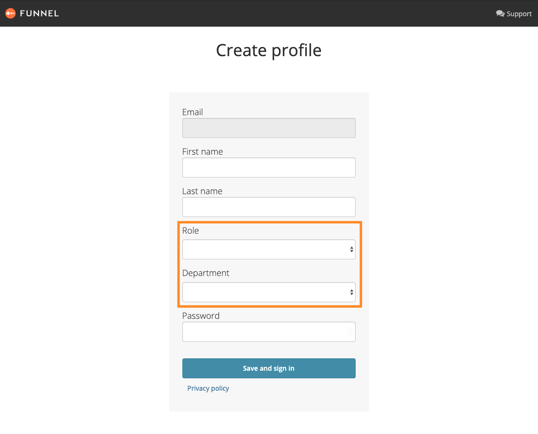Click the Password field label
538x434 pixels.
tap(201, 316)
